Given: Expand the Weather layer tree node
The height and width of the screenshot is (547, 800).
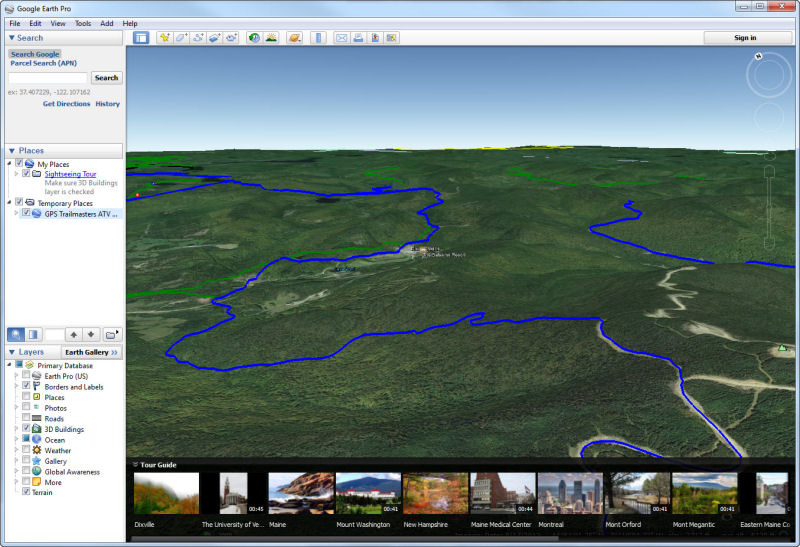Looking at the screenshot, I should point(16,450).
